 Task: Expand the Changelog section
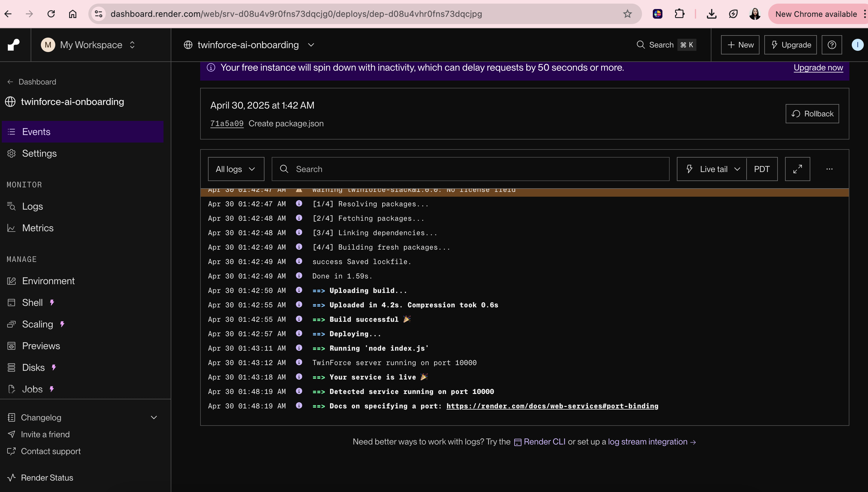[x=154, y=417]
